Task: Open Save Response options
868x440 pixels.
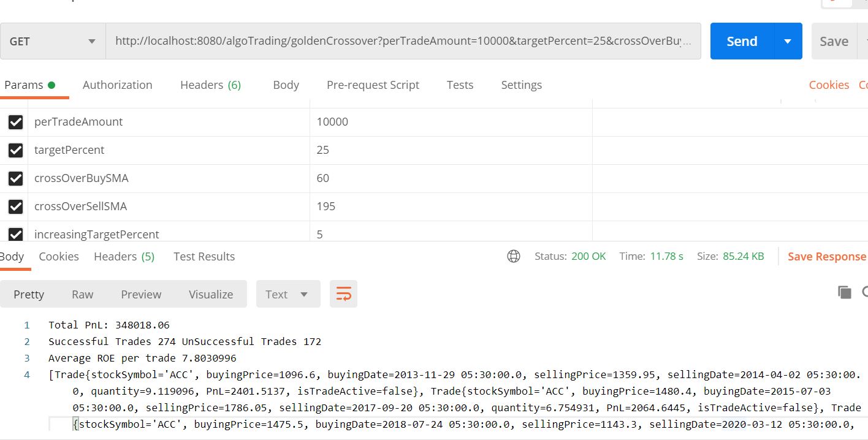Action: tap(827, 256)
